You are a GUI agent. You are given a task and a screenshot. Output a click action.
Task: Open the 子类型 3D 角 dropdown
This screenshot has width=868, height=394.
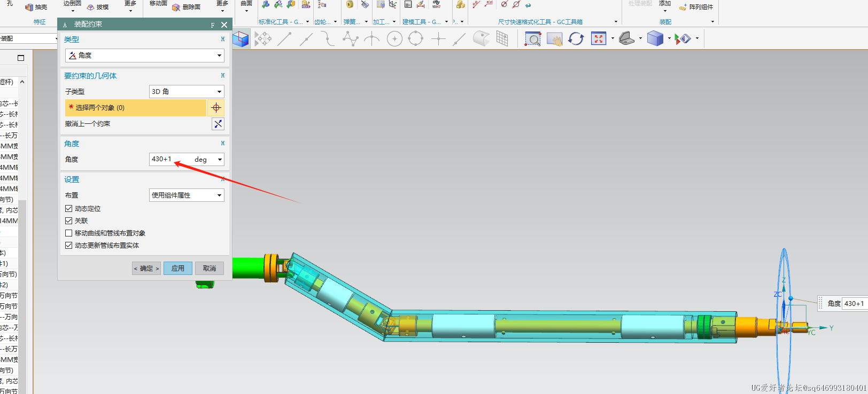pos(187,92)
